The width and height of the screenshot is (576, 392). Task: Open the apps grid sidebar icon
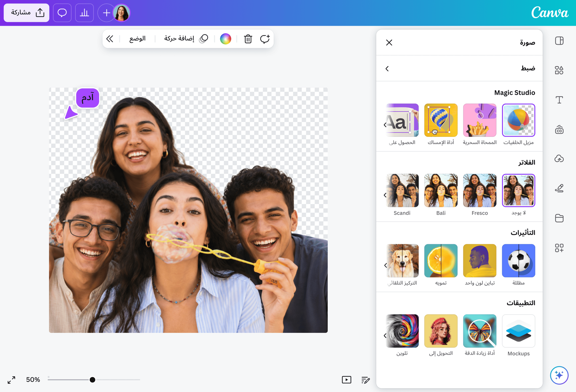point(559,248)
